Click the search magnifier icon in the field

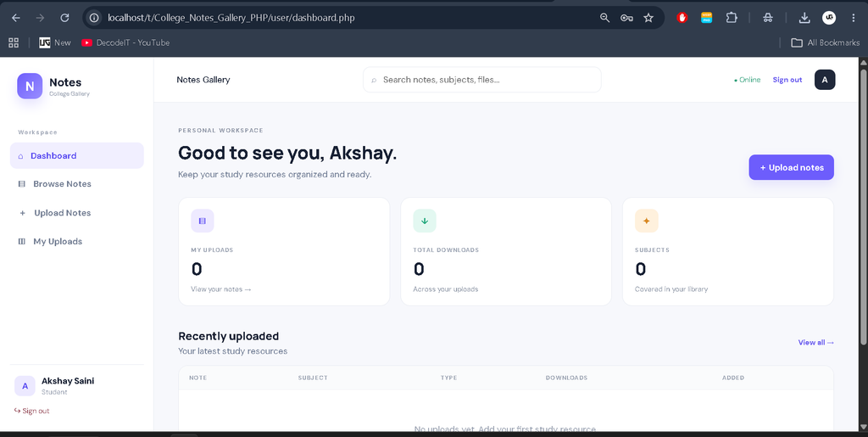point(374,81)
